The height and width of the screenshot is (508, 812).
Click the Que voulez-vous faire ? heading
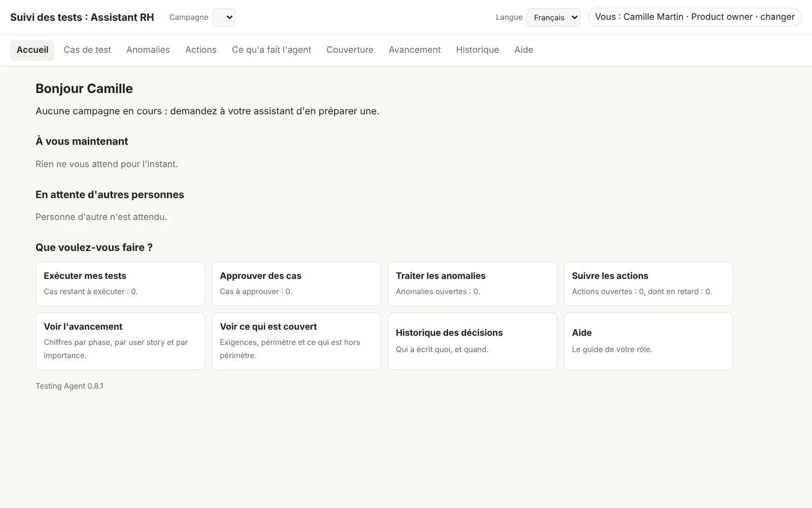click(94, 247)
